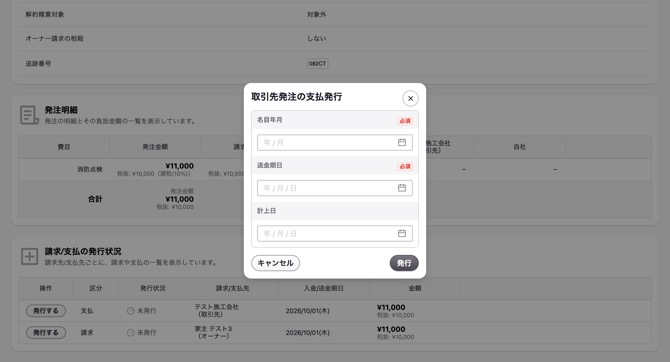Click the 必須 badge beside 送金期日

pos(405,166)
